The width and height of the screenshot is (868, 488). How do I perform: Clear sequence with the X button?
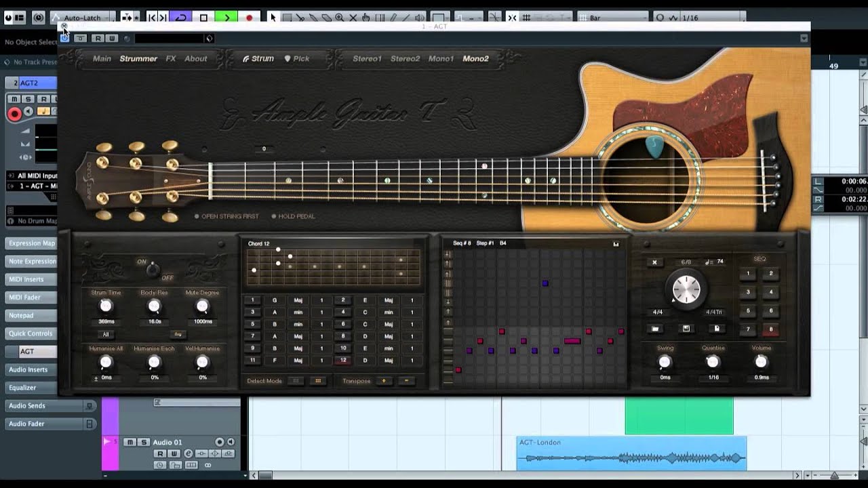(x=654, y=262)
